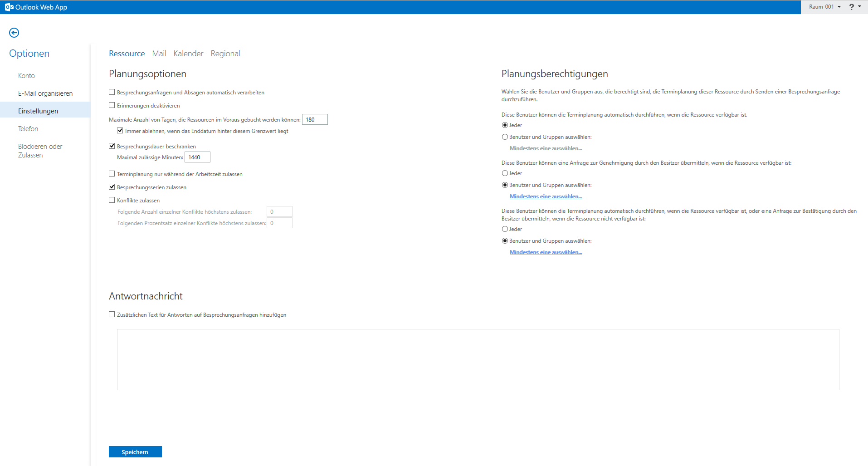Open Mindestens eine auswählen link under owner approval
The height and width of the screenshot is (466, 868).
tap(546, 196)
